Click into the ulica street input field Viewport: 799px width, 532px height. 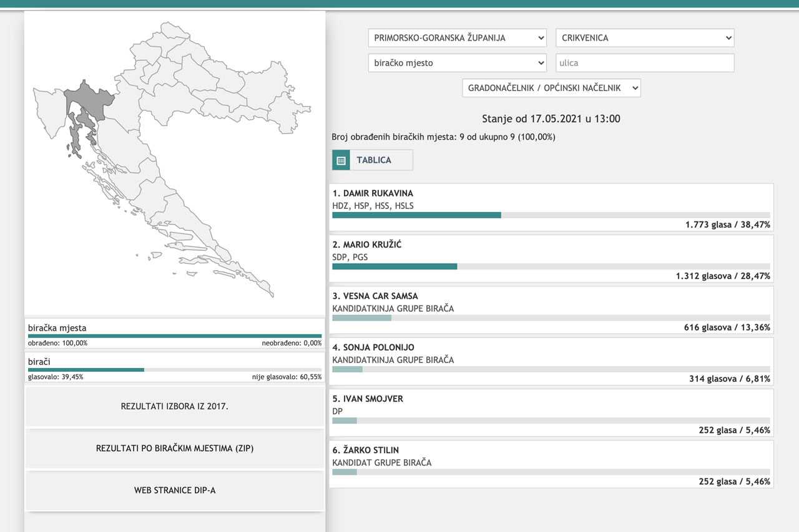click(644, 63)
